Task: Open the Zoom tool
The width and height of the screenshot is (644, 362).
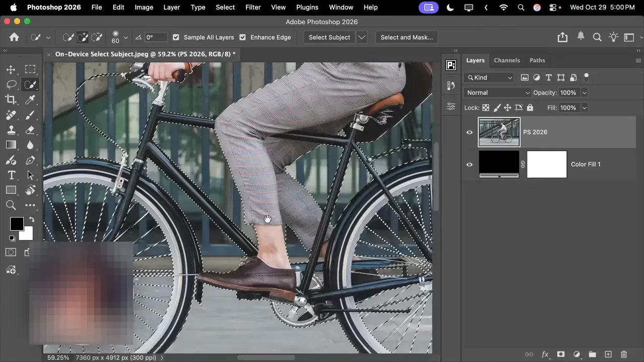Action: click(12, 205)
